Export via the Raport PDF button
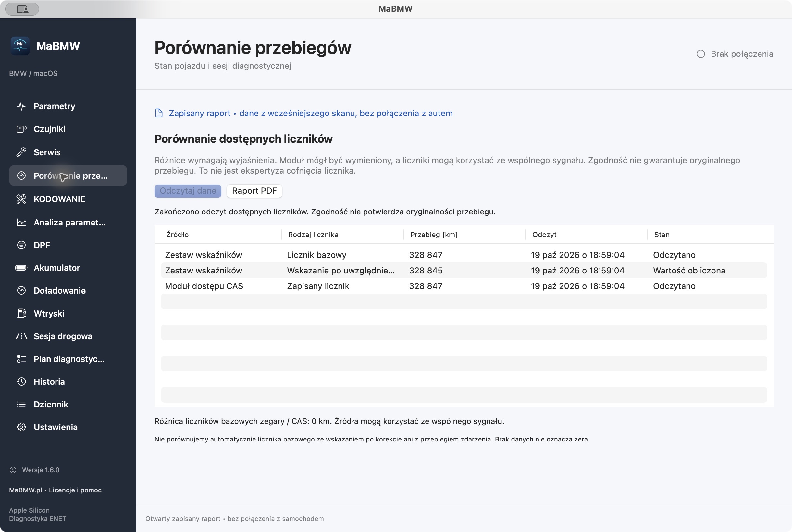Viewport: 792px width, 532px height. [x=254, y=191]
